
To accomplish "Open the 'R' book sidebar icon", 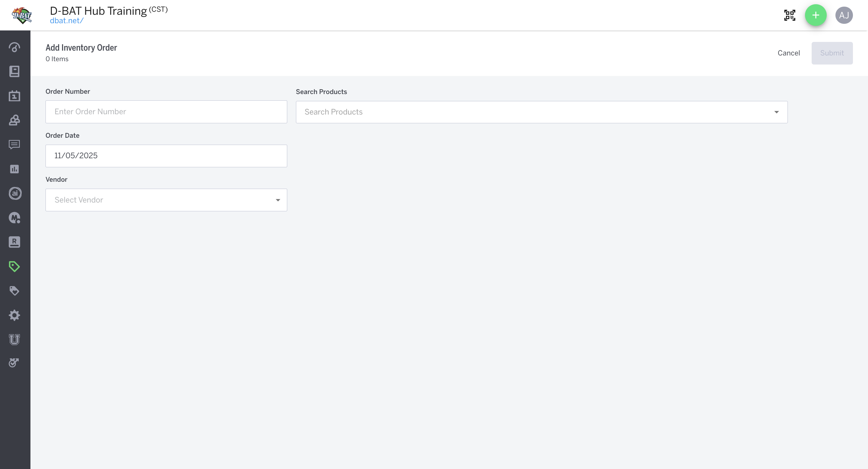I will (x=14, y=242).
